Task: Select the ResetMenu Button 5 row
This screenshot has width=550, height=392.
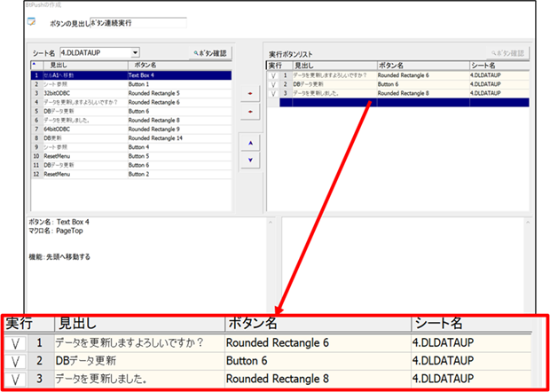Action: click(x=131, y=156)
